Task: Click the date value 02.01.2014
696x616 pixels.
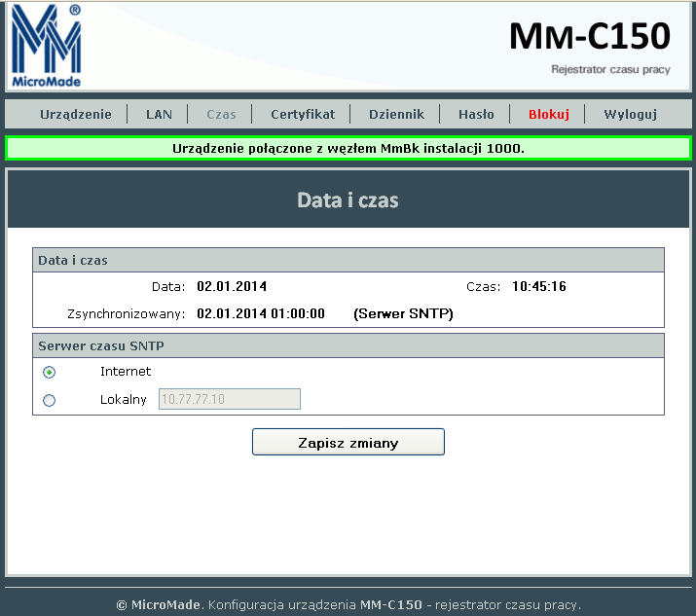Action: [232, 286]
